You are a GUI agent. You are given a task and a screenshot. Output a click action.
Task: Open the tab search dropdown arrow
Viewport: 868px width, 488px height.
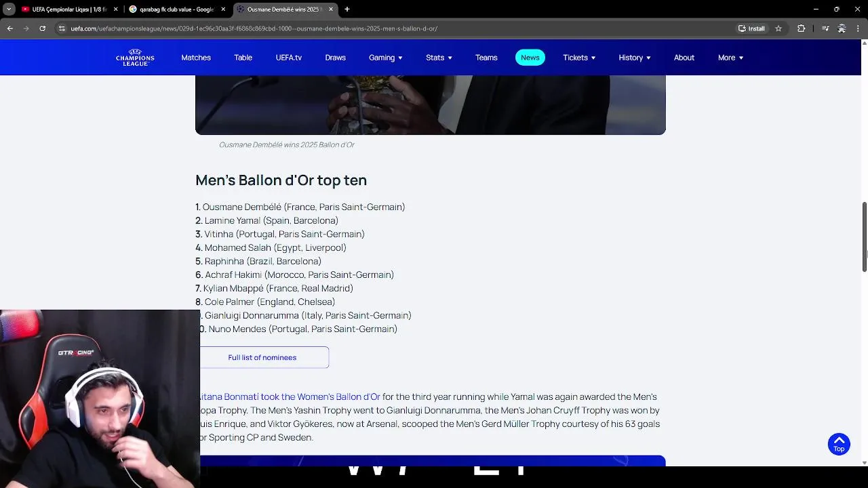9,9
